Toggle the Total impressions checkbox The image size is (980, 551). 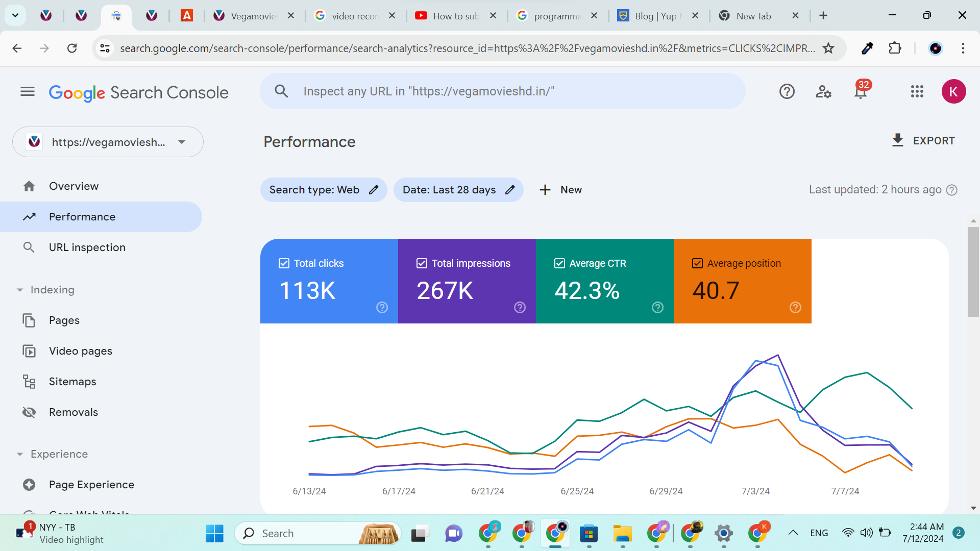pos(422,263)
